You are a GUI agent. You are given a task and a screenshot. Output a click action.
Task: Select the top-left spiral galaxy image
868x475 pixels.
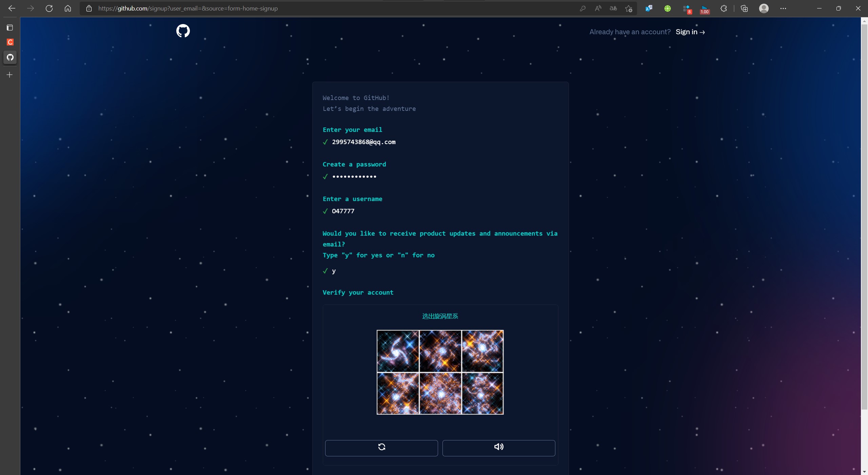(x=398, y=351)
